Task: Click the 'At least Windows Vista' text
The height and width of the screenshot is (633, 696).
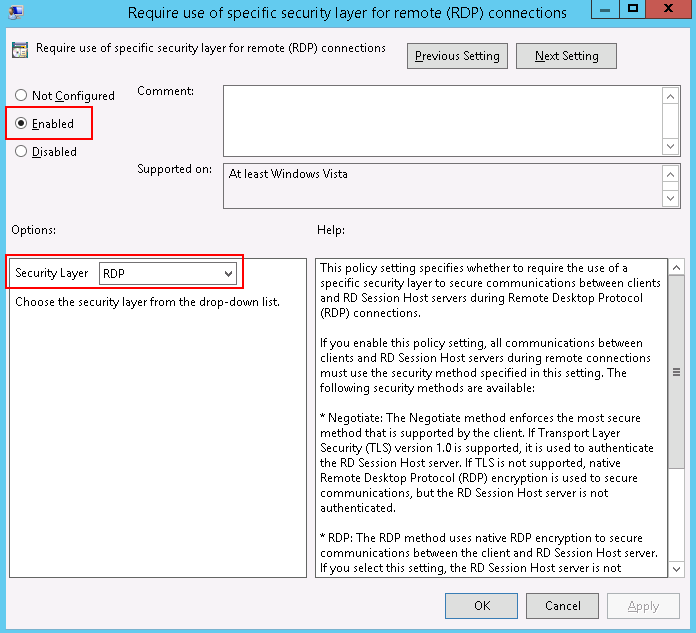Action: pos(288,174)
